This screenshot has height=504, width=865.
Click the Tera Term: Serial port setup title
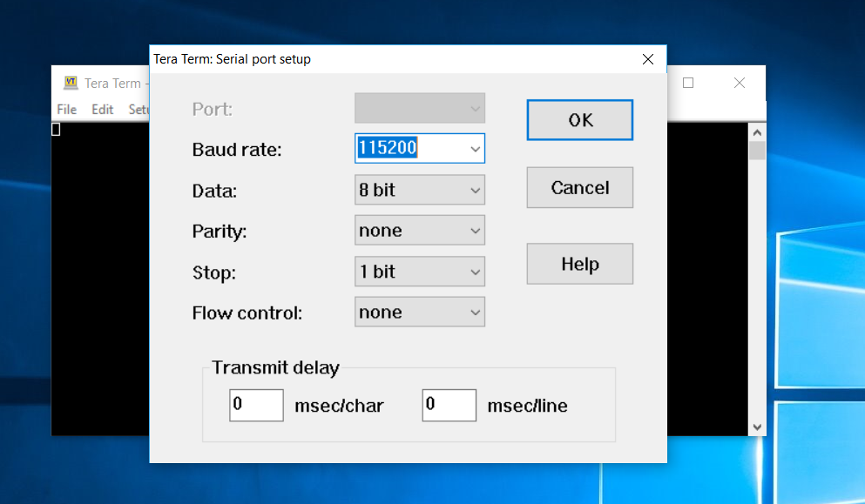click(x=232, y=59)
